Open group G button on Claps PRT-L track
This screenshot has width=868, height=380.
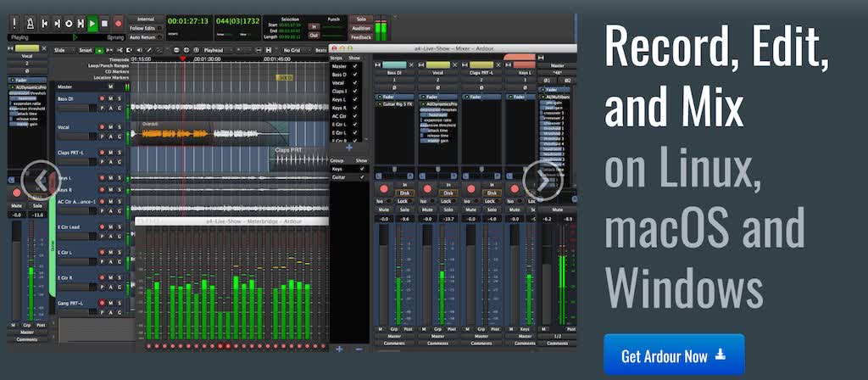click(119, 162)
